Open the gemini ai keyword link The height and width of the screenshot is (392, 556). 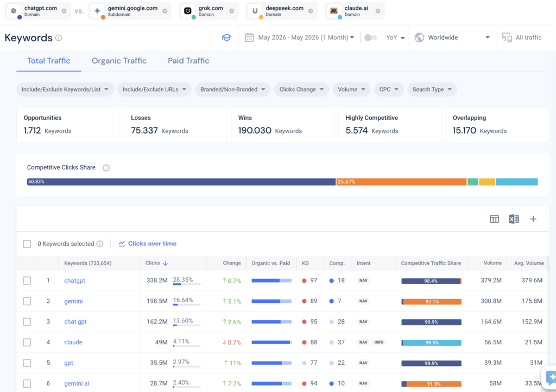tap(77, 383)
